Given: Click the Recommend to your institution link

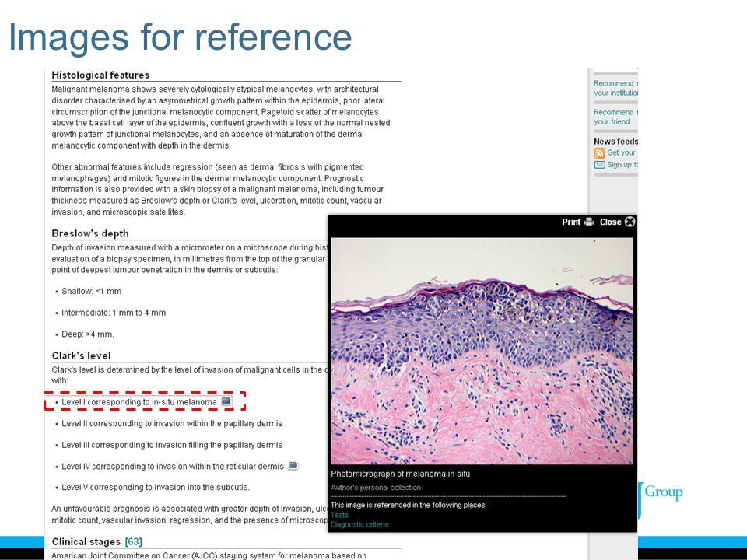Looking at the screenshot, I should 615,88.
